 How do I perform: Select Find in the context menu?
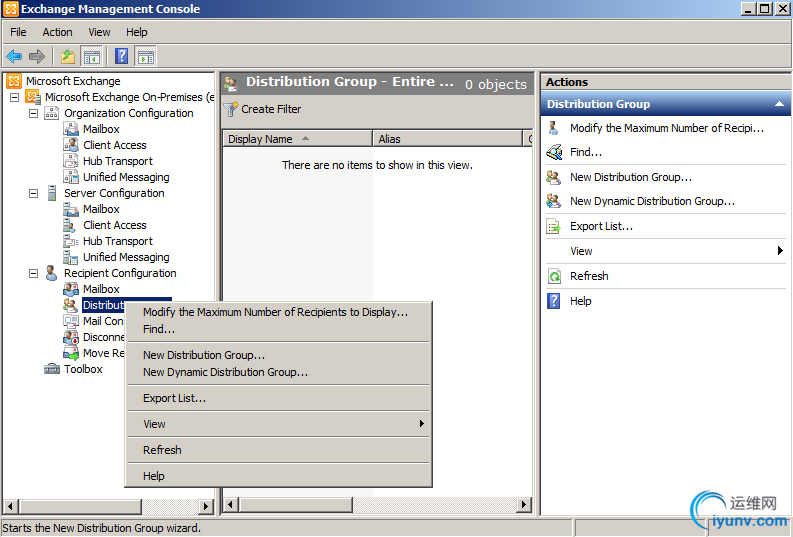pos(279,329)
